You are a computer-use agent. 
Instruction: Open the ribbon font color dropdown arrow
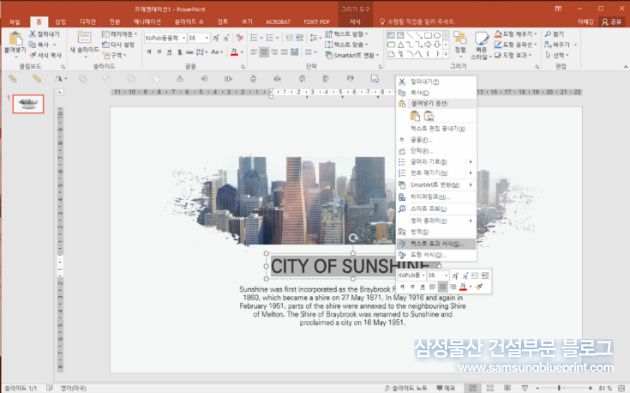click(241, 52)
